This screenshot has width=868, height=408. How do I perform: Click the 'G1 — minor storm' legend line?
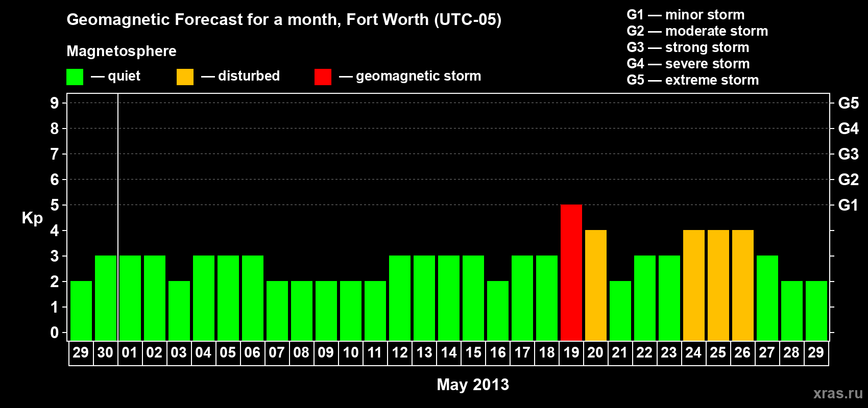[x=686, y=15]
